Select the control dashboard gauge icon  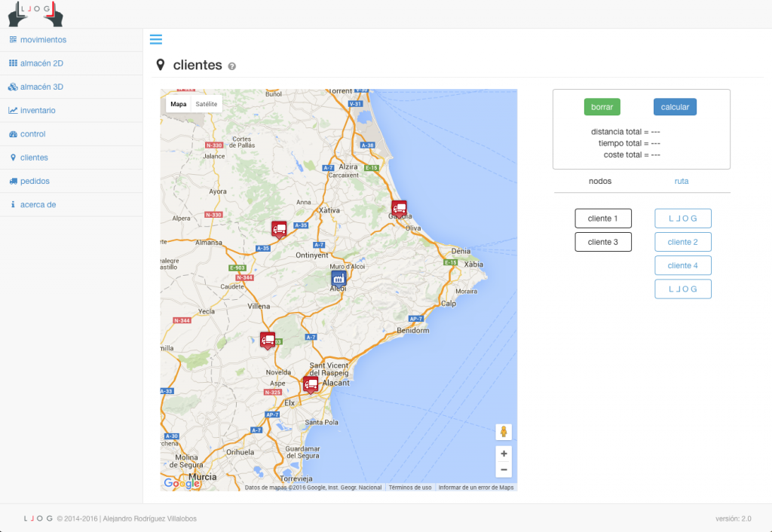point(13,133)
